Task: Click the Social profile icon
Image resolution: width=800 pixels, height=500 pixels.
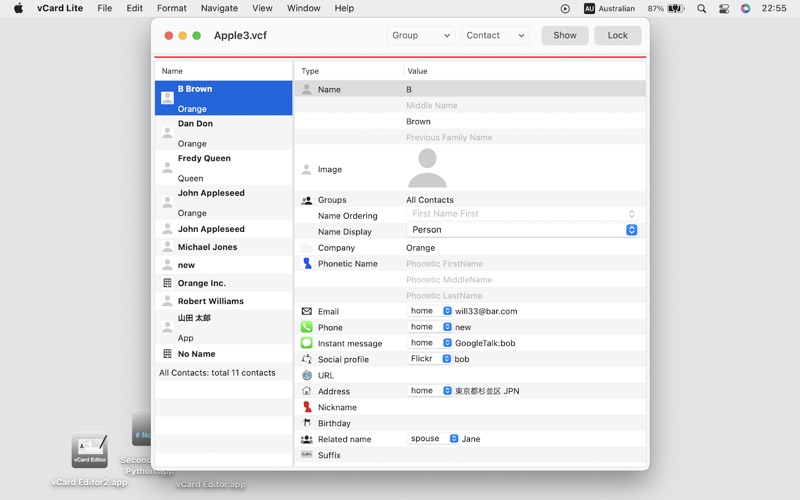Action: (307, 359)
